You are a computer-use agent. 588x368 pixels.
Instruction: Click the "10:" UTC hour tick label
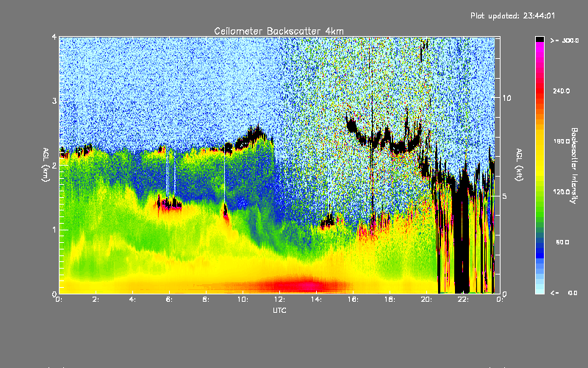pyautogui.click(x=243, y=300)
